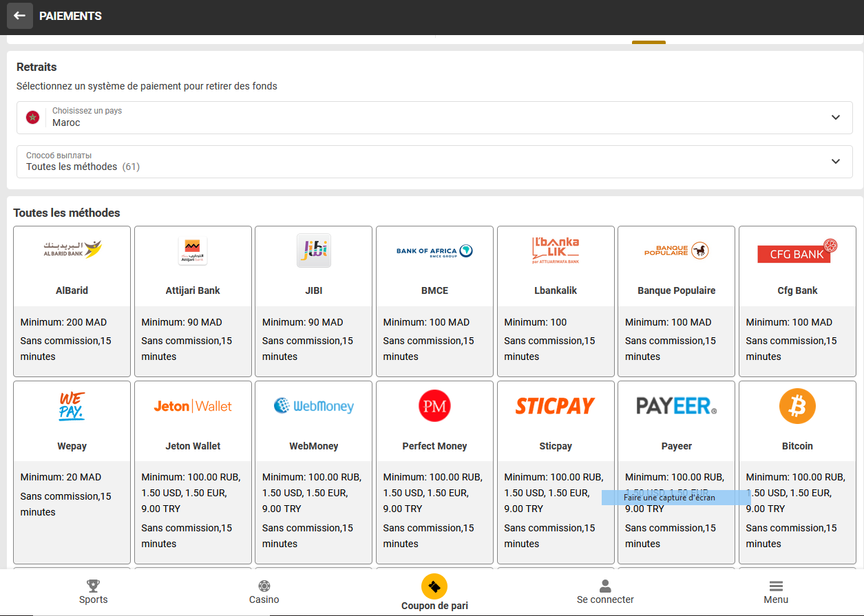The image size is (864, 616).
Task: Select the Lbankalik method name
Action: coord(556,290)
